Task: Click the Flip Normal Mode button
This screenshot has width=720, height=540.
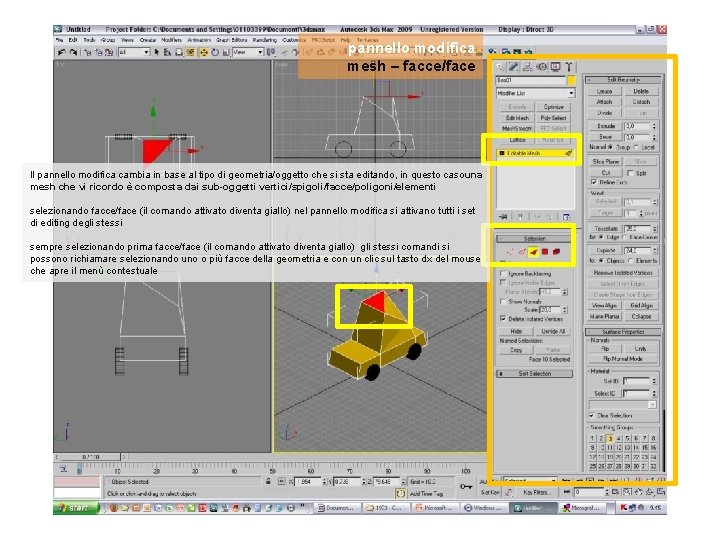Action: tap(623, 359)
